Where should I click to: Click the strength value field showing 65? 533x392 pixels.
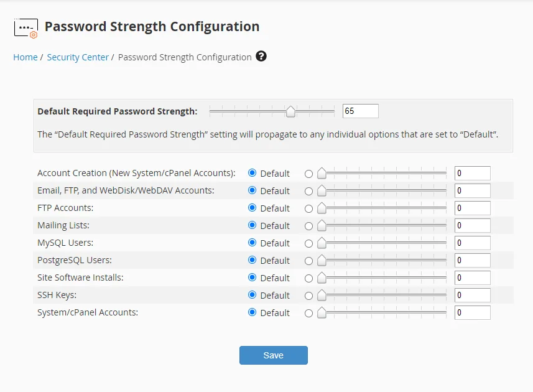pyautogui.click(x=360, y=111)
